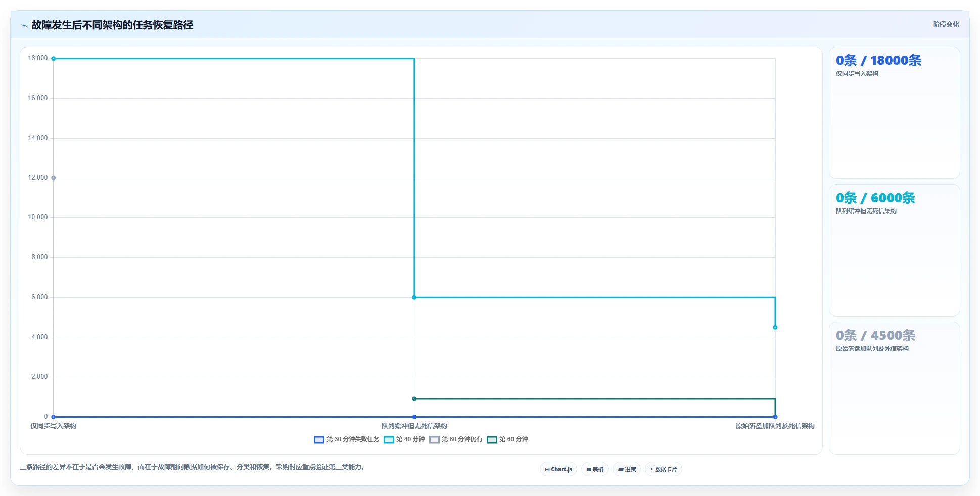This screenshot has width=980, height=496.
Task: Click the x-axis label 队列缓冲但无死信架构
Action: coord(414,426)
